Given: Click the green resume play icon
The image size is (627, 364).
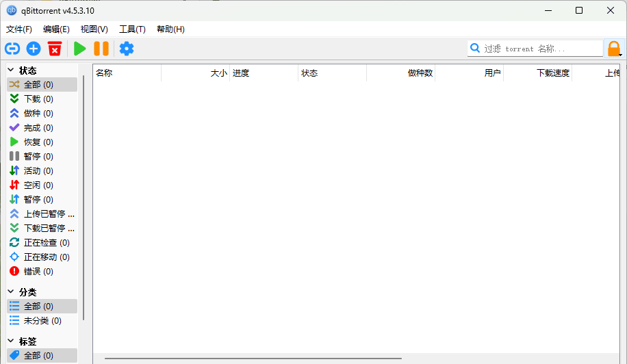Looking at the screenshot, I should [x=80, y=49].
